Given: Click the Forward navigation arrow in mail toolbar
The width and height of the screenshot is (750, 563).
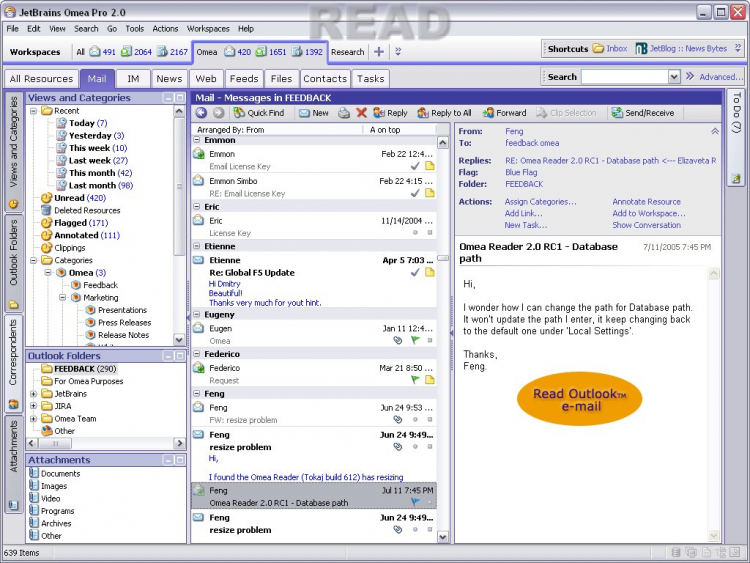Looking at the screenshot, I should pyautogui.click(x=219, y=113).
